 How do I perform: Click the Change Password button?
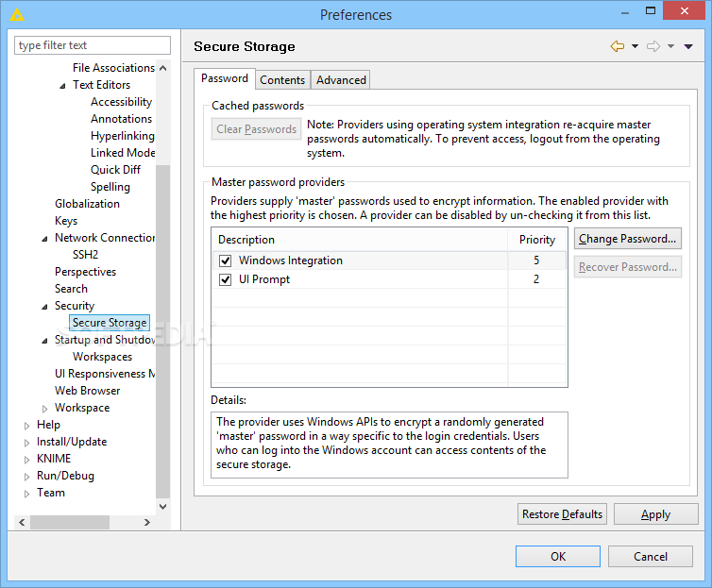pos(628,239)
